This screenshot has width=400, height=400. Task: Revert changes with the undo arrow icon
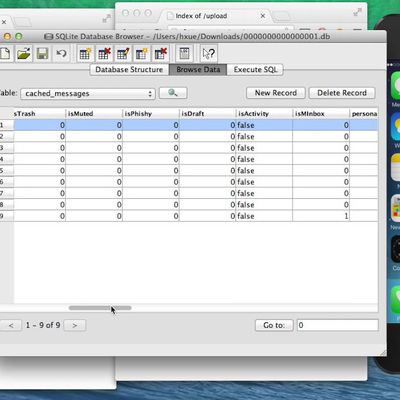61,53
